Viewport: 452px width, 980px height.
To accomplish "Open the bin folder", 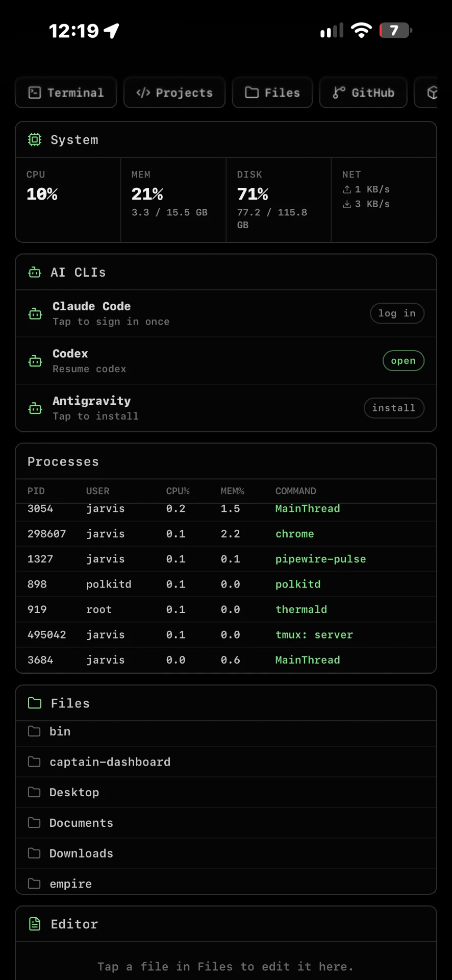I will tap(226, 731).
